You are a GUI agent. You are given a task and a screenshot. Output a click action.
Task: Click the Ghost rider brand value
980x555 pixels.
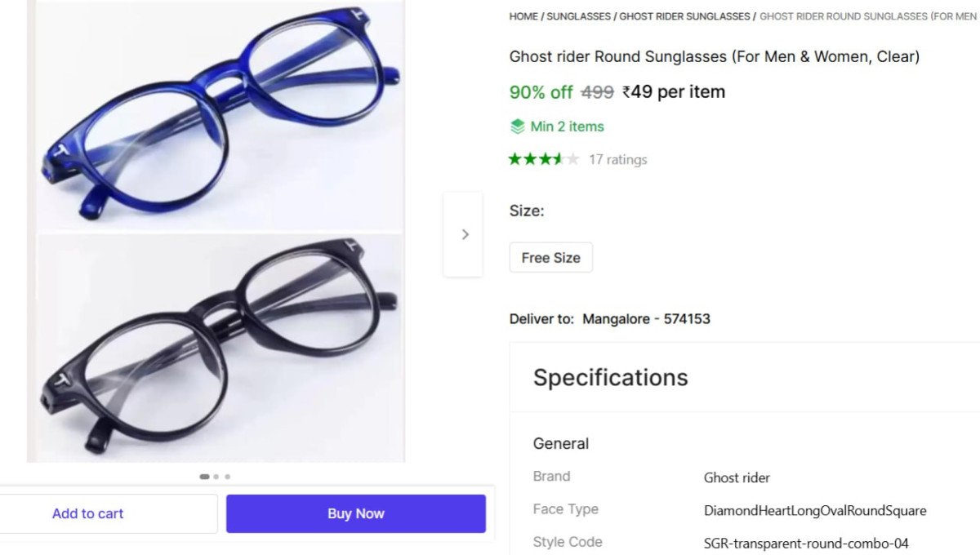pos(737,477)
